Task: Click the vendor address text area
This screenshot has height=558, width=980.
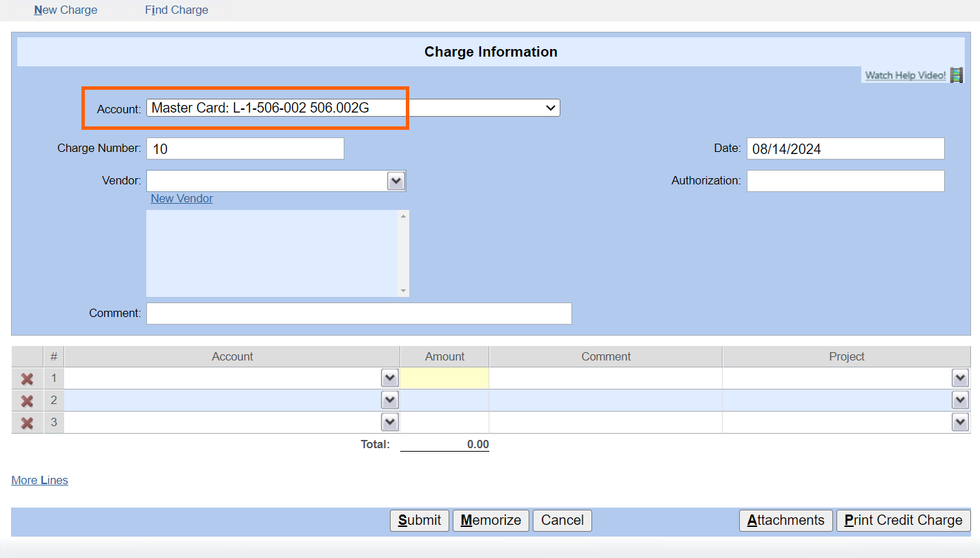Action: (273, 253)
